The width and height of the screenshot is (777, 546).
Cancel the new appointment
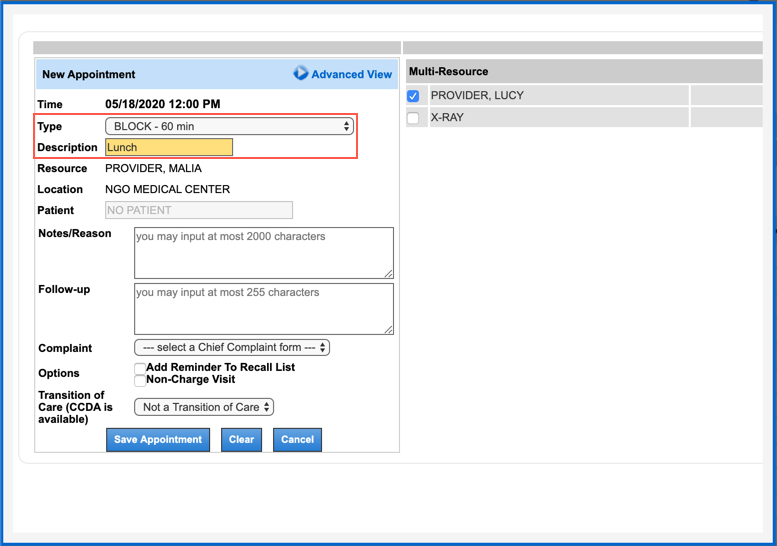[x=297, y=440]
